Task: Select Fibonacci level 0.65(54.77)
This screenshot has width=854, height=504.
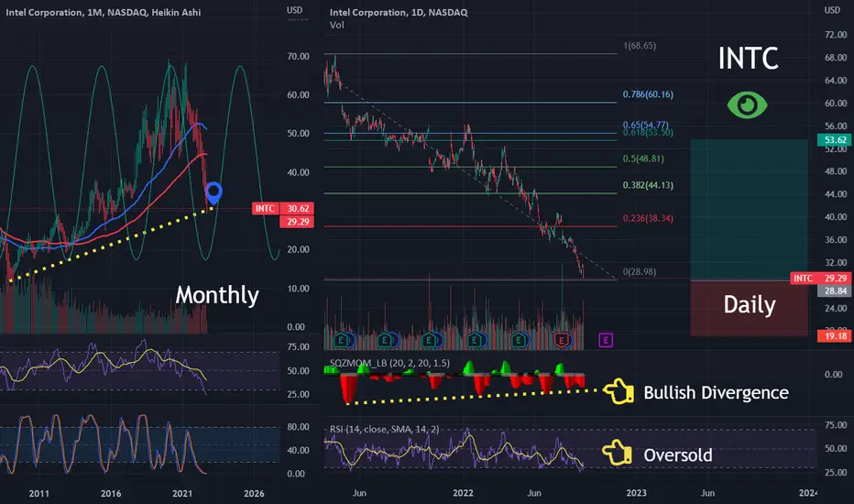Action: point(645,125)
